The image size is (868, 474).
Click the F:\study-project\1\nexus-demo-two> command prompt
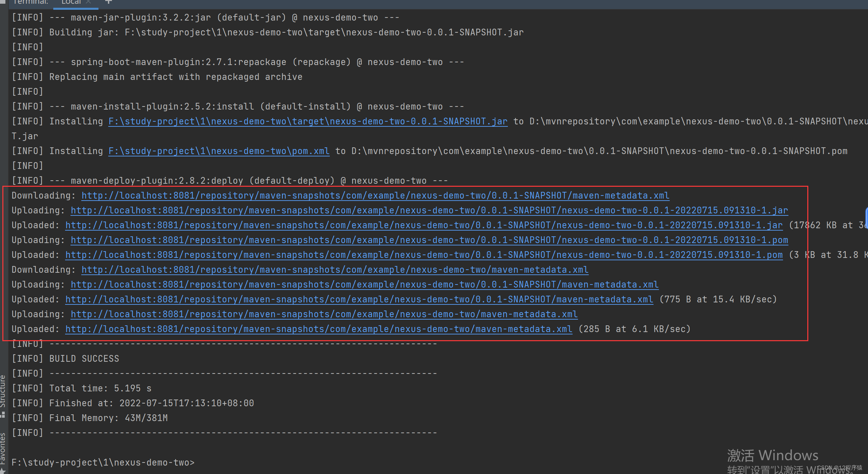point(103,463)
